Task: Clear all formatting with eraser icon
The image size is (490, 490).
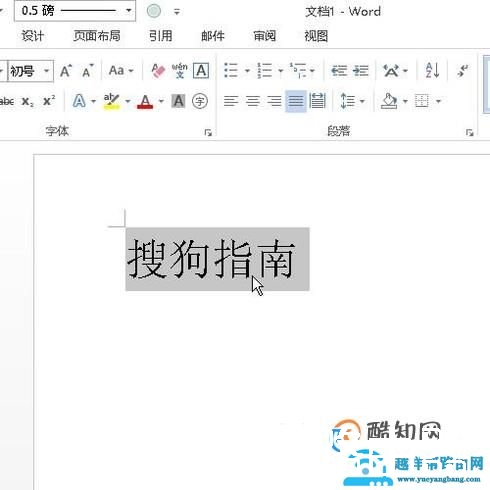Action: point(158,71)
